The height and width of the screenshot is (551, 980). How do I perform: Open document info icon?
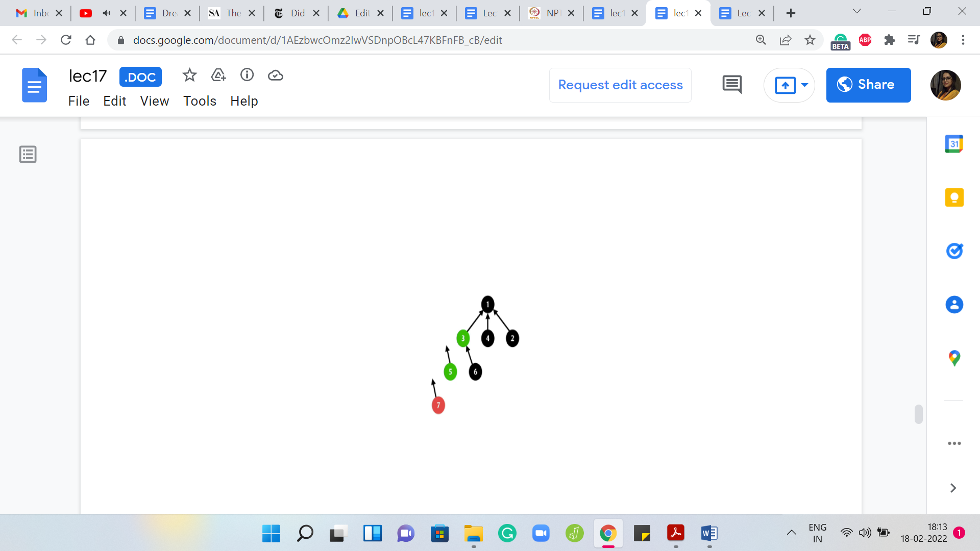pos(247,76)
